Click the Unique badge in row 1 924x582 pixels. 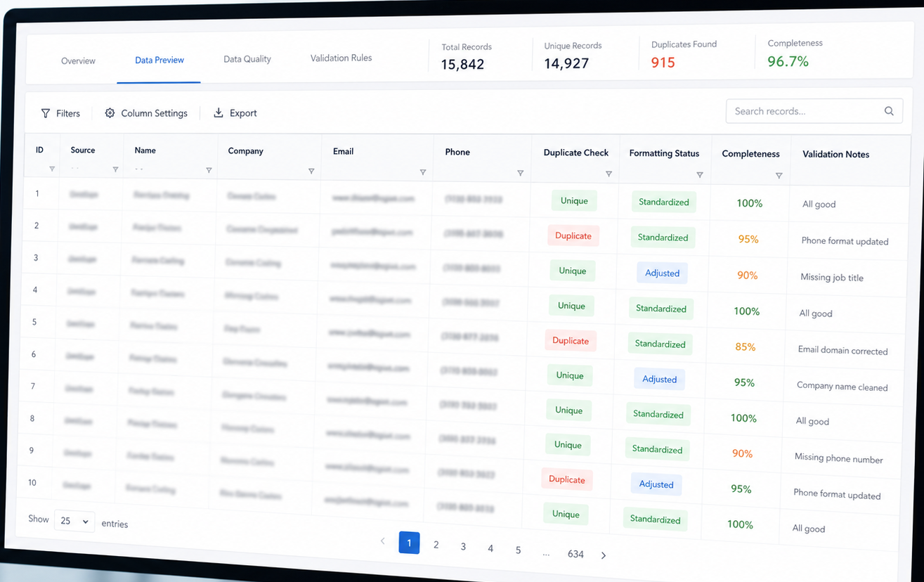tap(574, 200)
